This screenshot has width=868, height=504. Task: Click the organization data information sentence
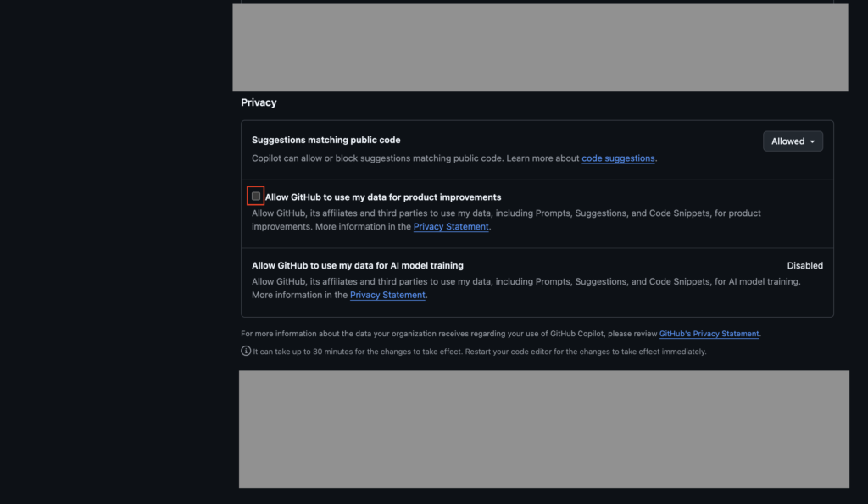[449, 334]
